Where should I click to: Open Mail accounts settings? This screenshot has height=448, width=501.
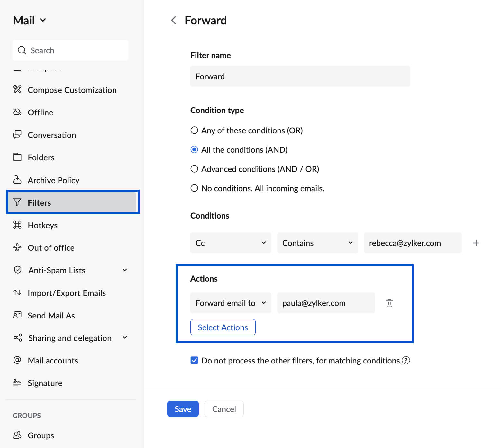(53, 361)
